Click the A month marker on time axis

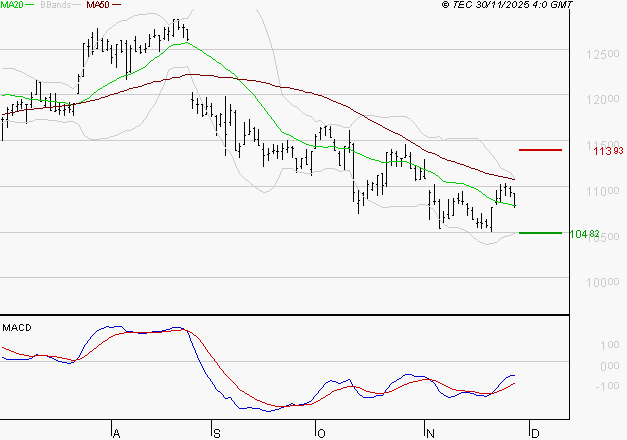[116, 434]
